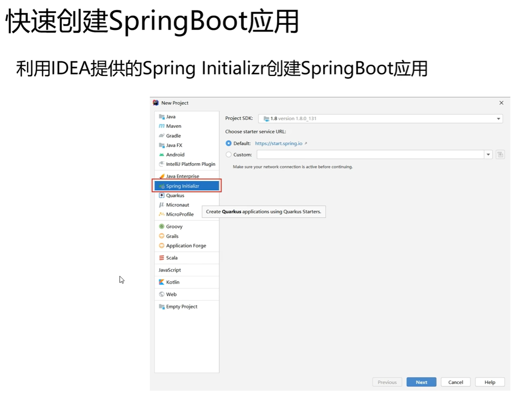Click the Application Forge icon
532x398 pixels.
pyautogui.click(x=162, y=245)
